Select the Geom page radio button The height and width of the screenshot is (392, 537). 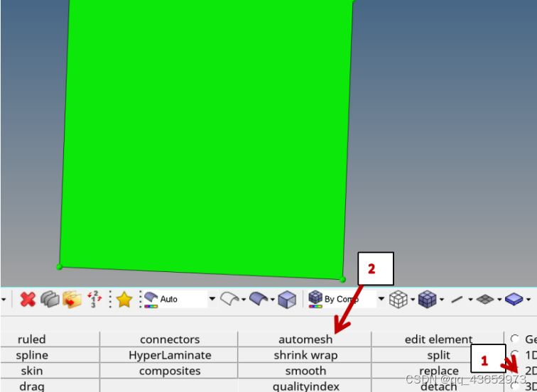pos(515,339)
